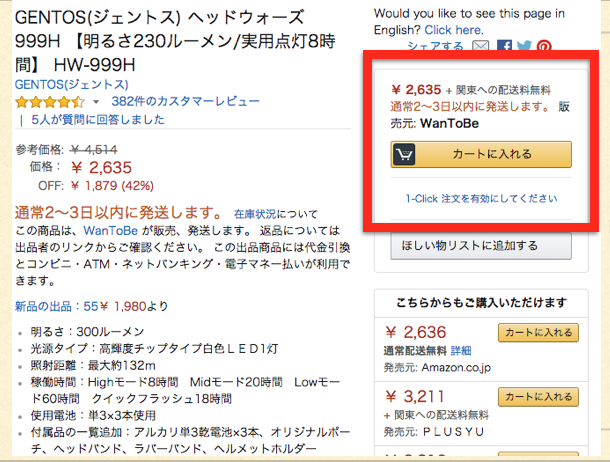610x462 pixels.
Task: Open 詳細 link under 通常配送無料
Action: click(461, 351)
